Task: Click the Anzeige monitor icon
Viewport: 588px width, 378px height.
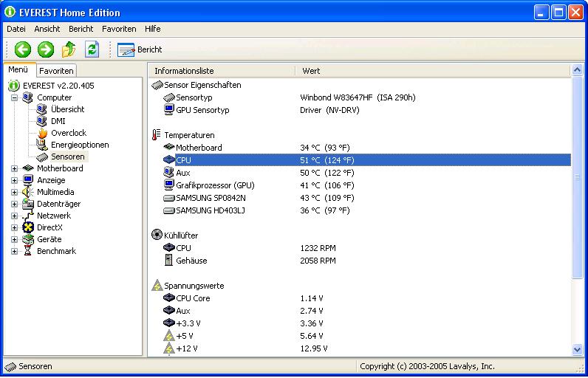Action: tap(28, 180)
